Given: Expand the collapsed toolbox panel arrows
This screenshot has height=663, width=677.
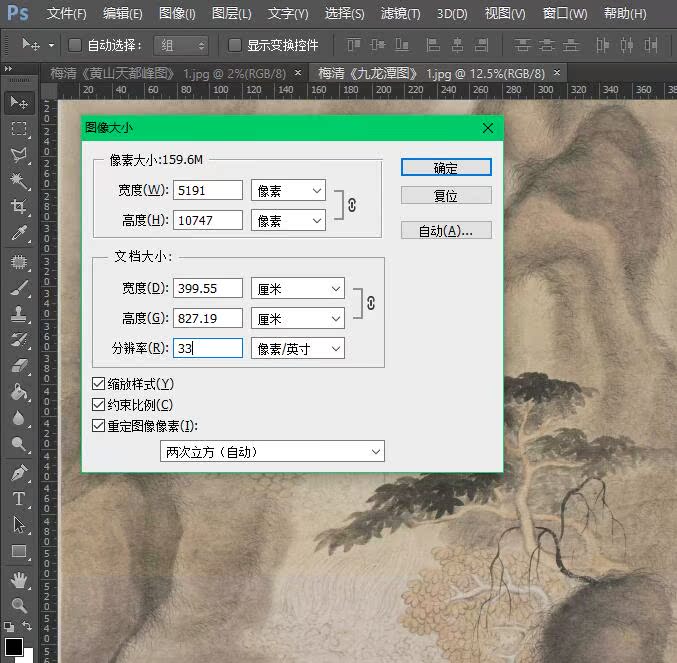Looking at the screenshot, I should (8, 68).
